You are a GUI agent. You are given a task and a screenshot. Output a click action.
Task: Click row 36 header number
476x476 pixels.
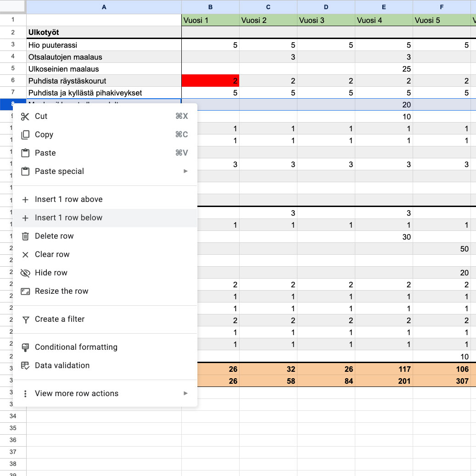point(13,440)
